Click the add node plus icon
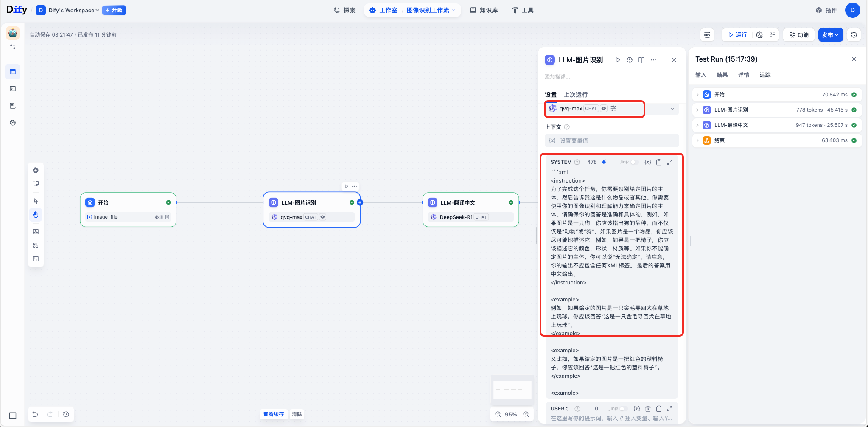 pyautogui.click(x=36, y=170)
